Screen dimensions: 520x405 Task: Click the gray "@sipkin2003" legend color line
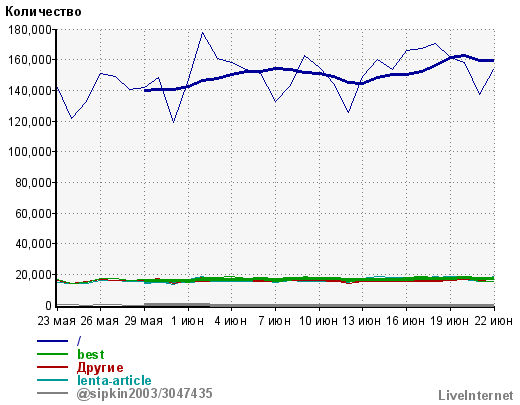pos(52,393)
